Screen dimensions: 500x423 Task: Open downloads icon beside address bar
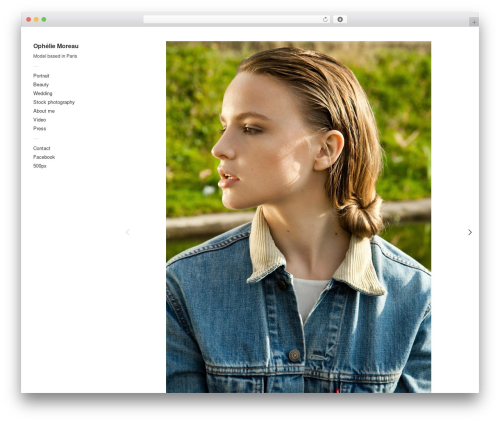click(340, 19)
